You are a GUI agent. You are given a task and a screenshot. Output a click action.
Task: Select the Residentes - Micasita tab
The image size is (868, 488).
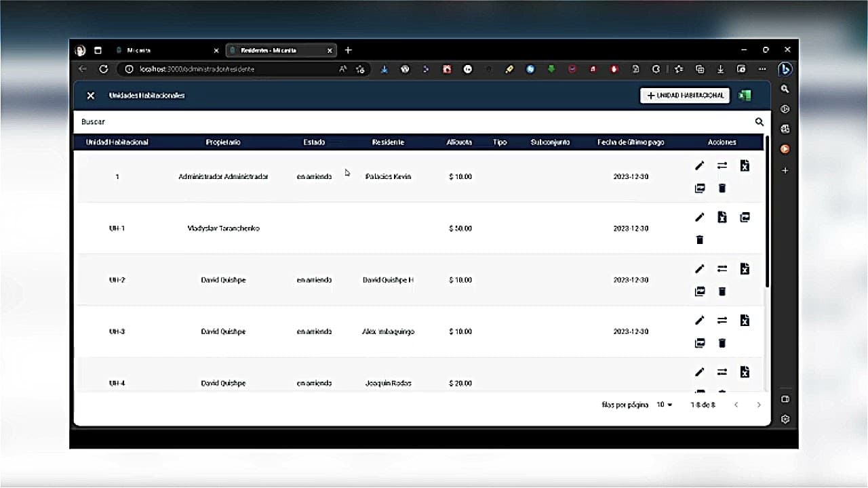point(280,50)
